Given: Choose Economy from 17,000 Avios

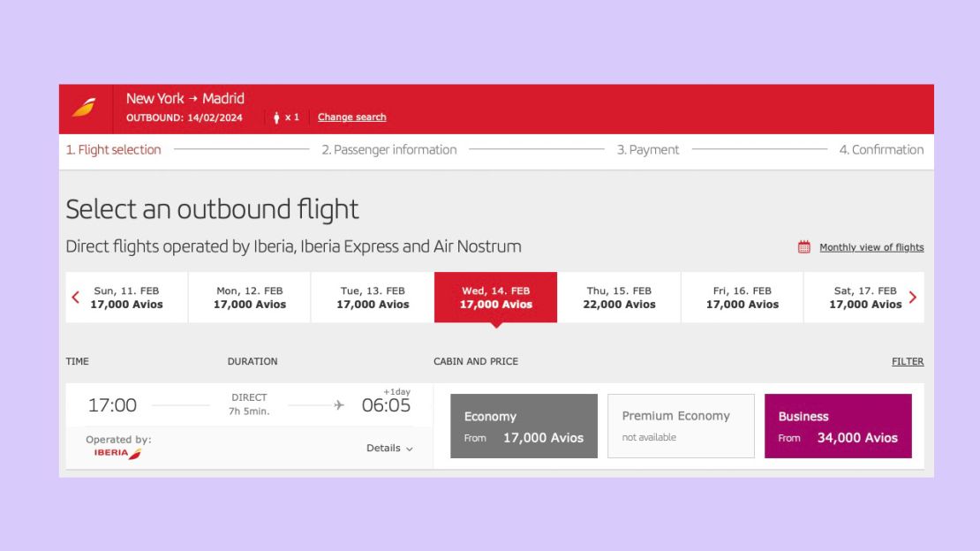Looking at the screenshot, I should 524,426.
